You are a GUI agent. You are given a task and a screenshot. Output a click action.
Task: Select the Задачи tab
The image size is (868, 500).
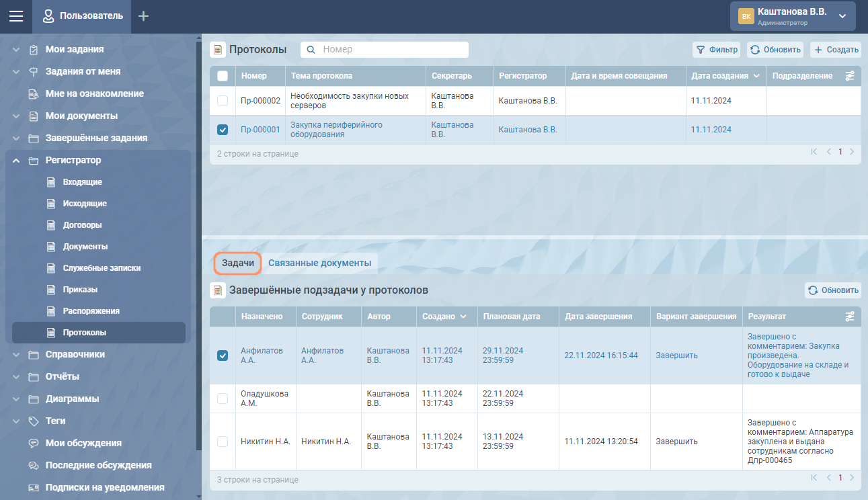(x=238, y=263)
